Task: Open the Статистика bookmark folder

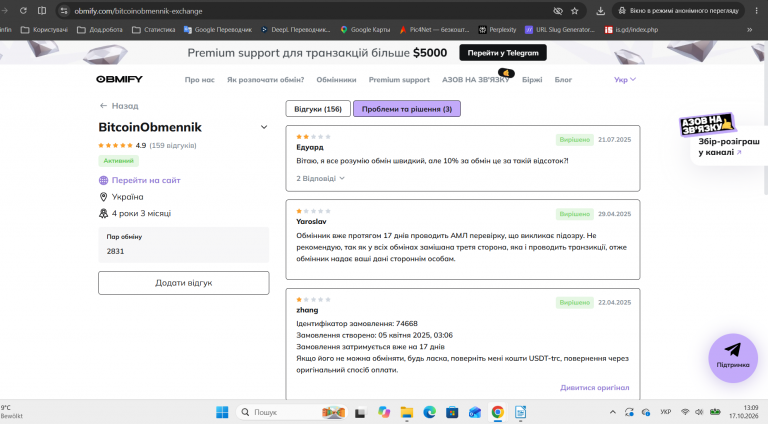Action: [154, 30]
